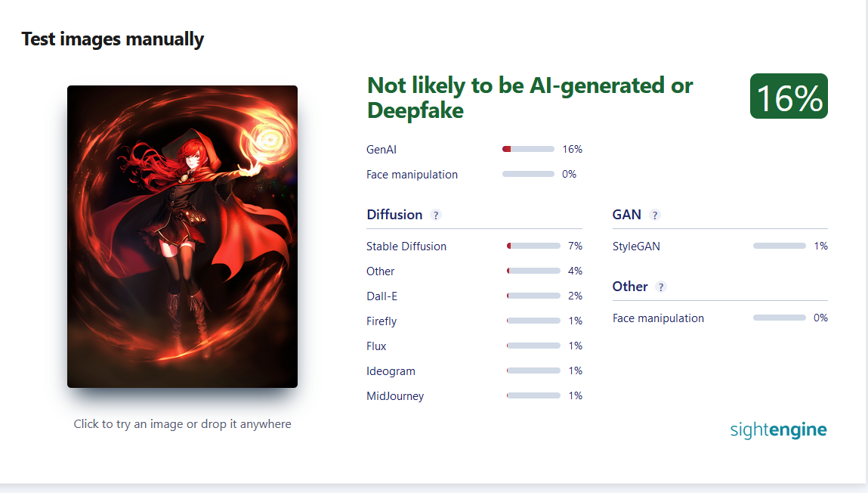Click the GAN help question mark icon
868x493 pixels.
[655, 215]
